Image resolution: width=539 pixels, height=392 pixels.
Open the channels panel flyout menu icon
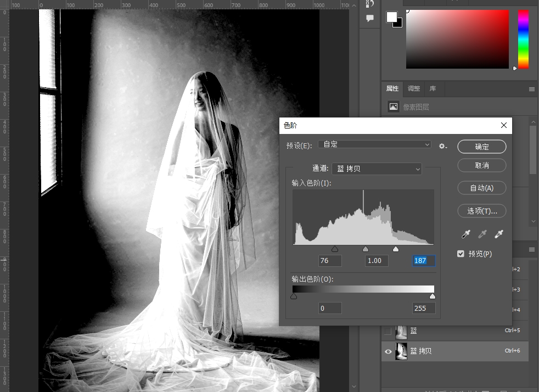(532, 249)
